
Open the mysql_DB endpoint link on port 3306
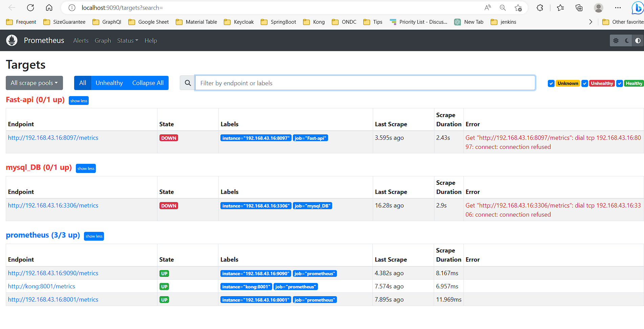click(x=53, y=205)
